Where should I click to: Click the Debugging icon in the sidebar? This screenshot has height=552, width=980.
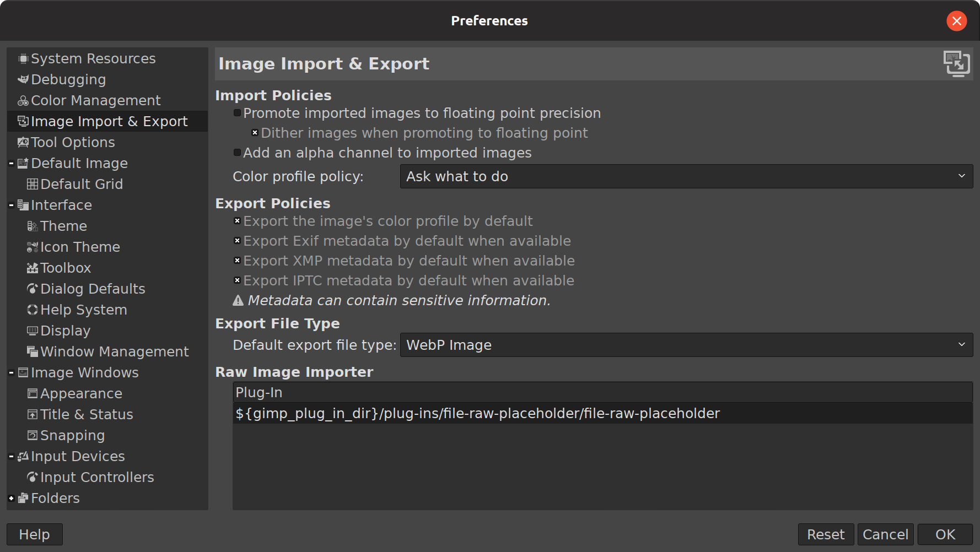pos(23,79)
